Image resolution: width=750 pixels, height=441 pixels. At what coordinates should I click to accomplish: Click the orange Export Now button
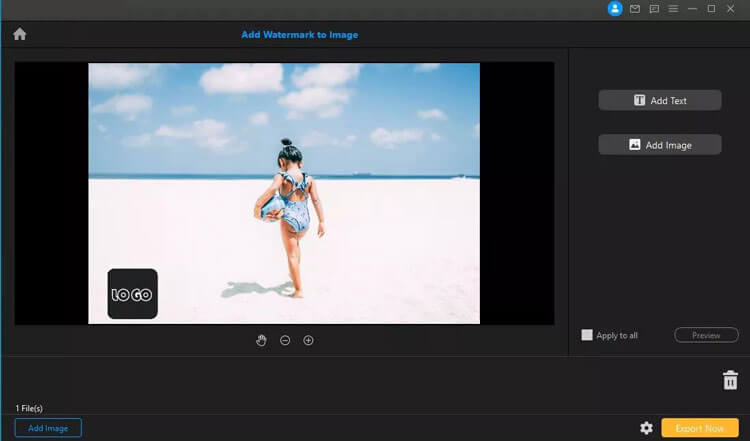[699, 428]
